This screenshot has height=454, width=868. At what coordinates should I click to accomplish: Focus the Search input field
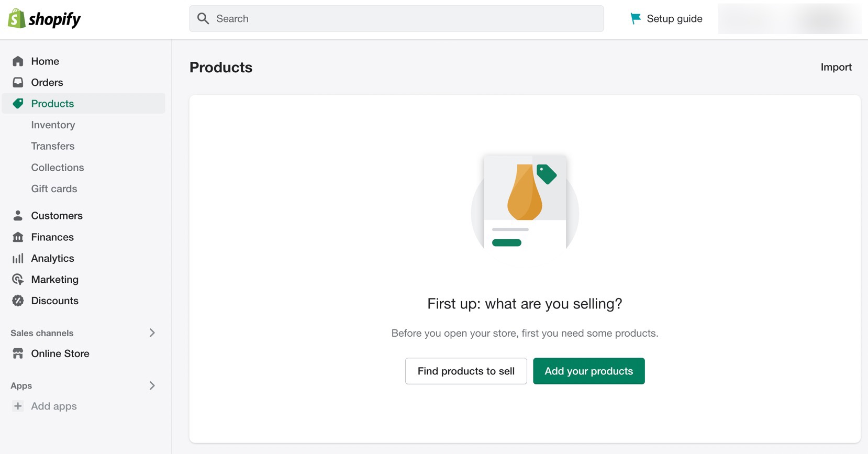403,19
